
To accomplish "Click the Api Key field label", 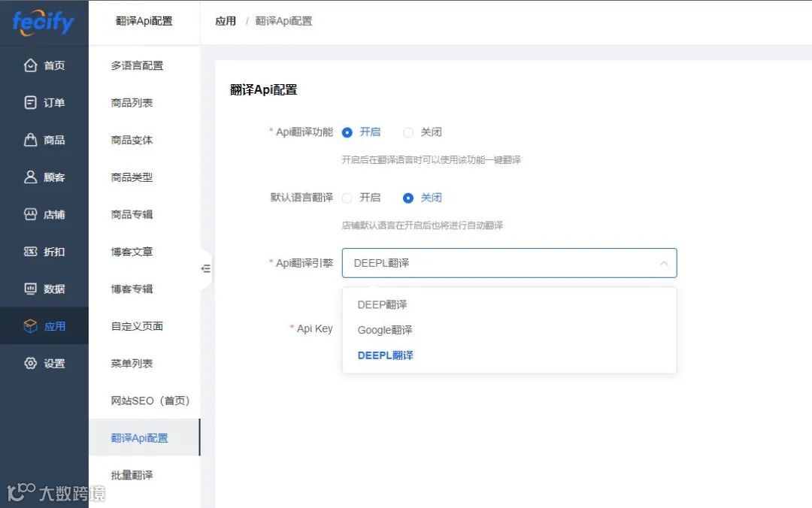I will [x=314, y=328].
